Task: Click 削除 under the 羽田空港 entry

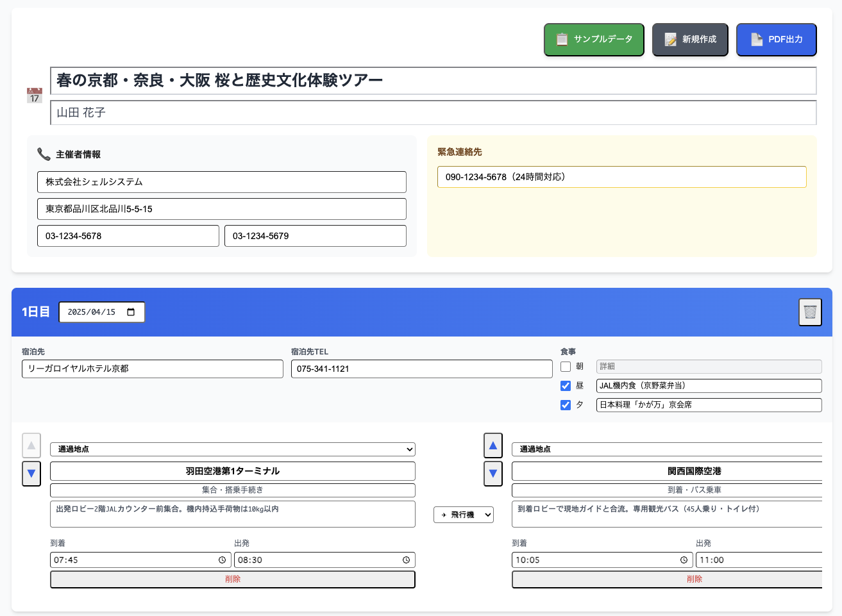Action: click(x=233, y=579)
